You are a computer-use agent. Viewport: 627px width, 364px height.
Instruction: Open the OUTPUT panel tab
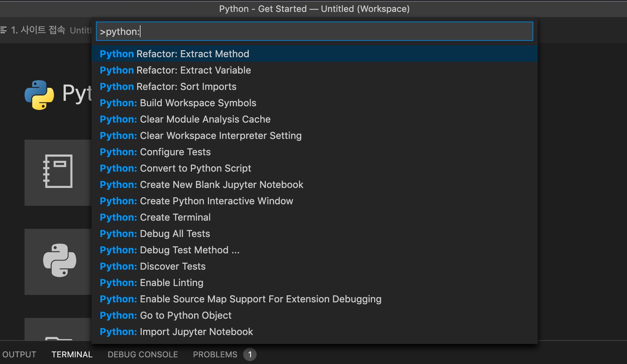pos(19,354)
